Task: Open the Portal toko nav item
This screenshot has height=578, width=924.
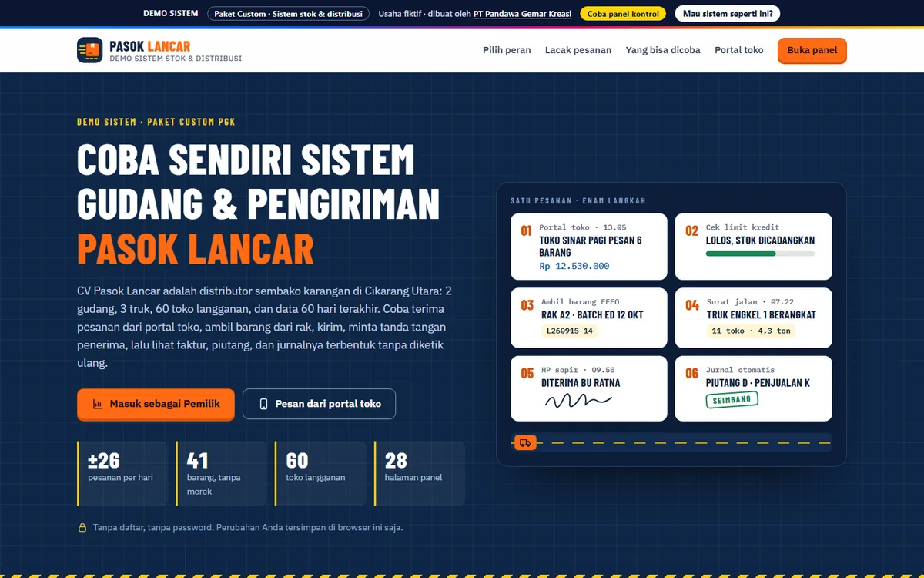Action: (739, 50)
